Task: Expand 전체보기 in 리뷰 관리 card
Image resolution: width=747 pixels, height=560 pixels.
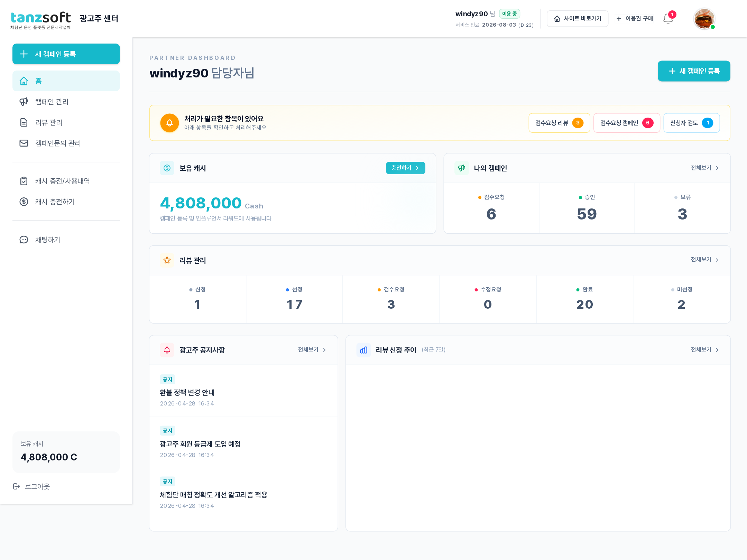Action: tap(705, 260)
